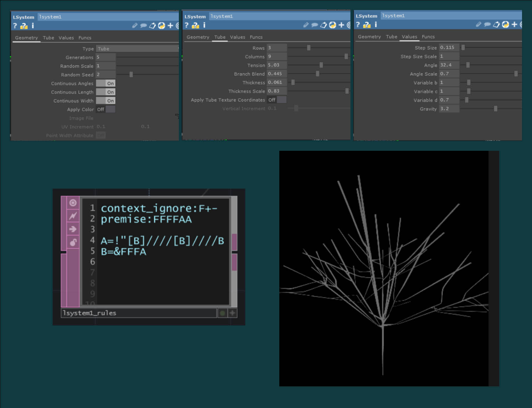Screen dimensions: 532x408
Task: Open Funcs tab in the Generations panel
Action: point(85,38)
